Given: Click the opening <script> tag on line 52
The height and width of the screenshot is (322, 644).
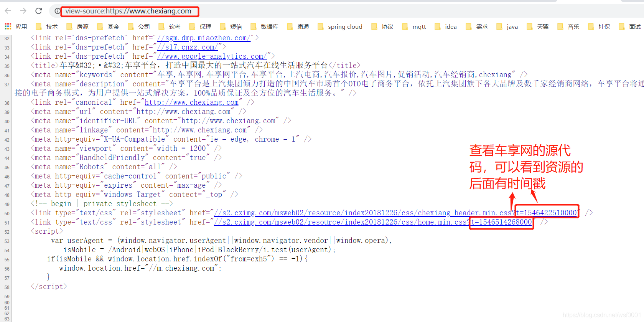Looking at the screenshot, I should 47,231.
